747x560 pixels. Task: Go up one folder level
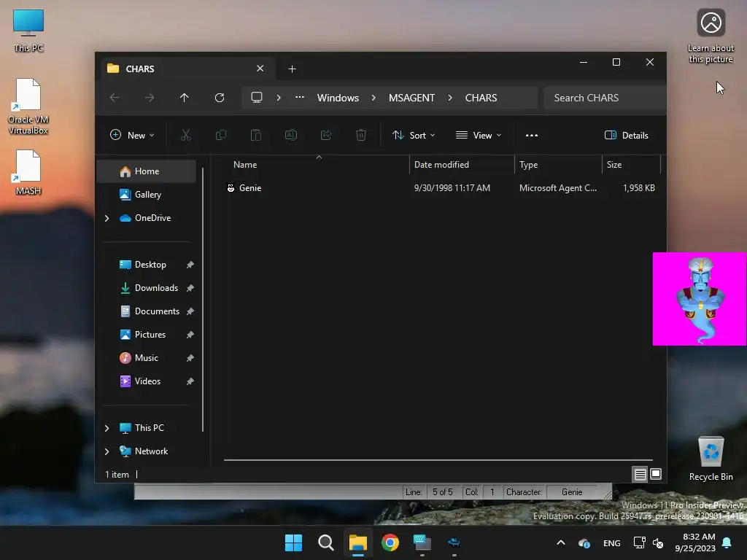(x=185, y=98)
